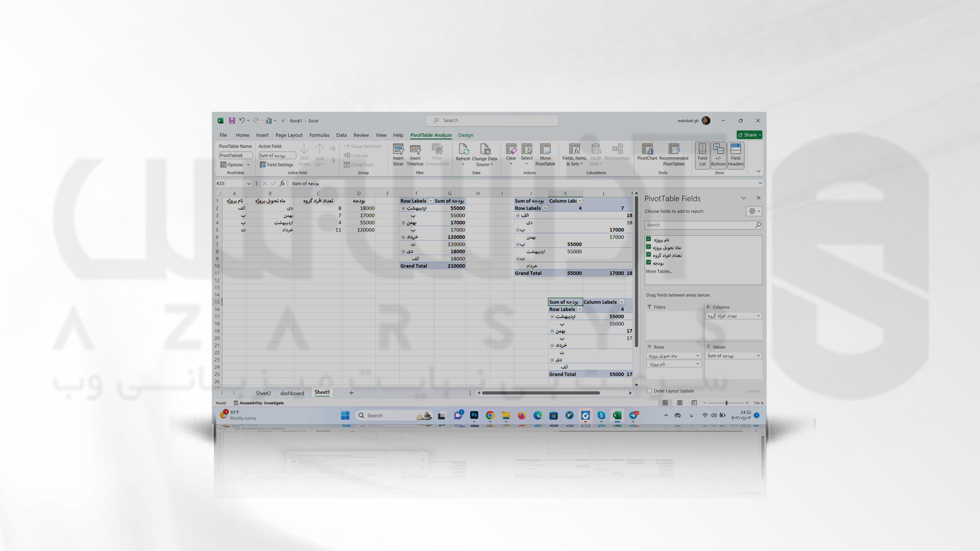Switch to Design ribbon tab

[466, 135]
